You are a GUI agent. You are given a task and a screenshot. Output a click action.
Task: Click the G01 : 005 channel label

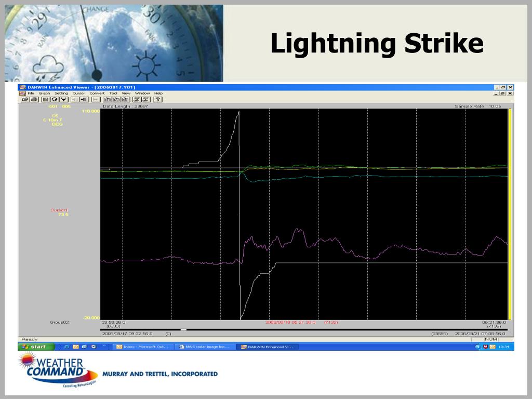pyautogui.click(x=60, y=107)
